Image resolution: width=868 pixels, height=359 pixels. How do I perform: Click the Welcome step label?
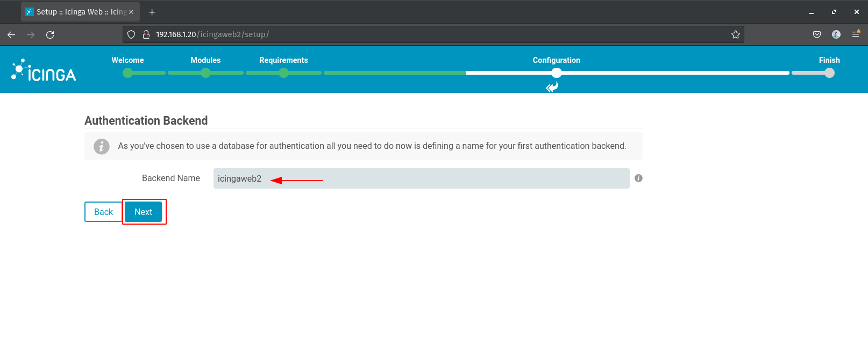[127, 60]
